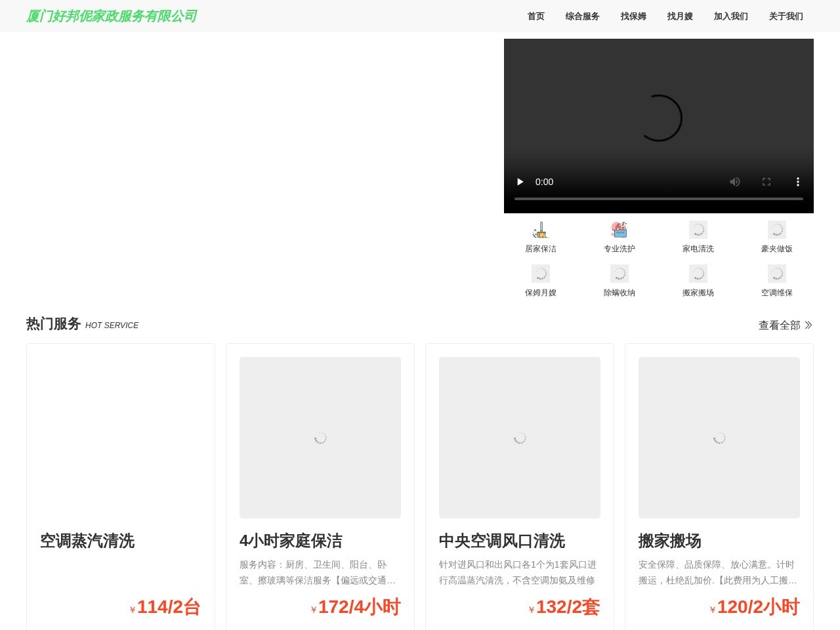Open the video's three-dot options menu
840x630 pixels.
(797, 182)
